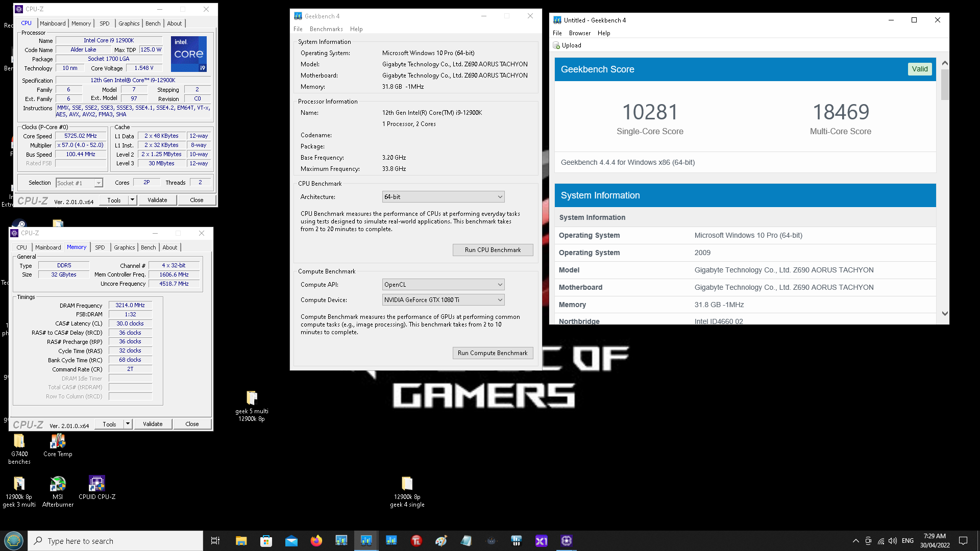This screenshot has height=551, width=980.
Task: Open Help menu in Geekbench 4 main window
Action: 356,29
